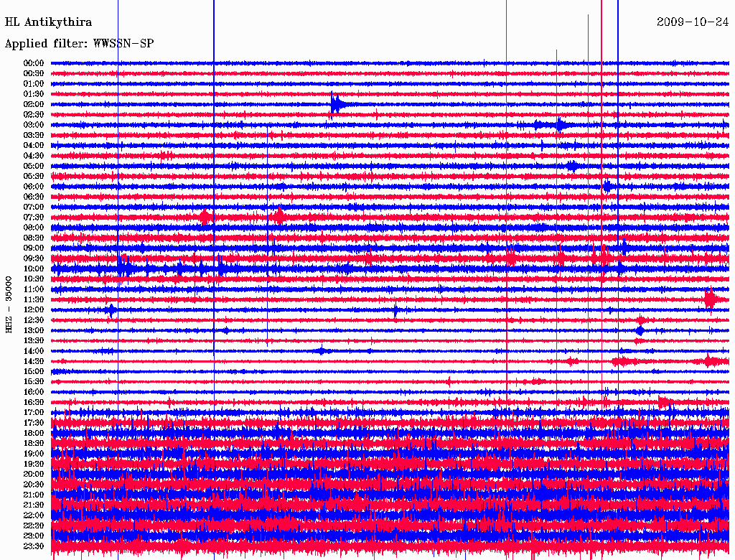
Task: Select the 11:00 time row label
Action: [x=34, y=289]
